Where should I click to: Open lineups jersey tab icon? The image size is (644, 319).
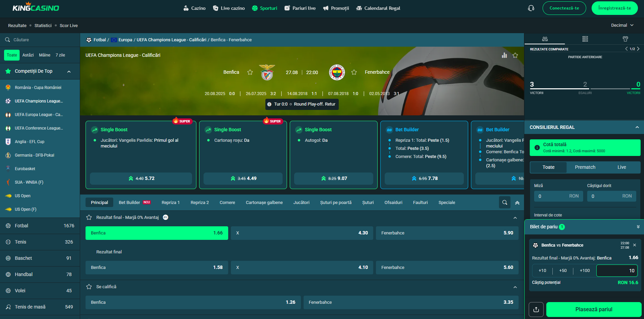[x=625, y=39]
